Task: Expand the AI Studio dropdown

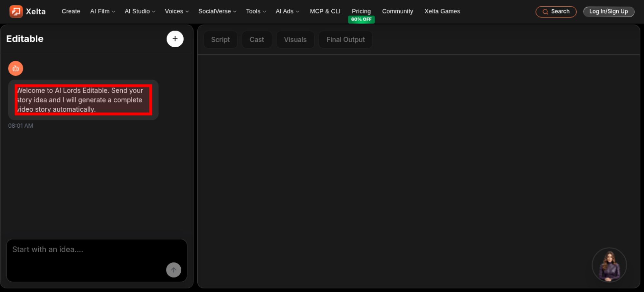Action: [140, 11]
